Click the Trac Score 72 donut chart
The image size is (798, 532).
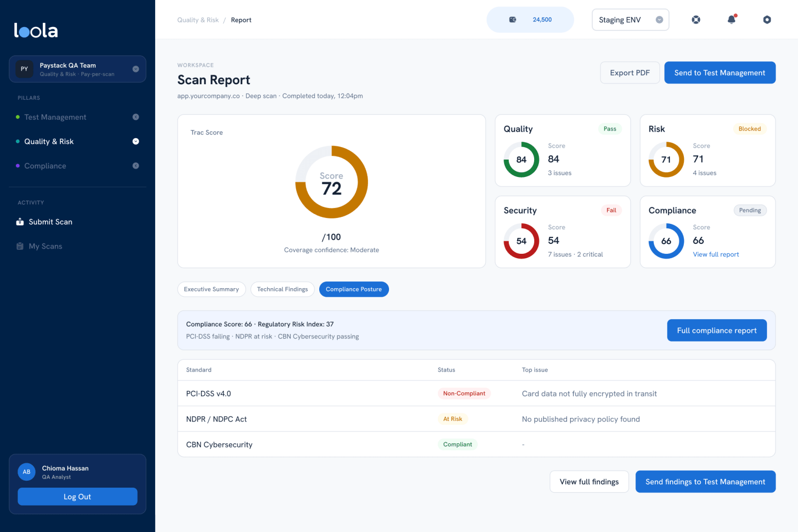332,182
